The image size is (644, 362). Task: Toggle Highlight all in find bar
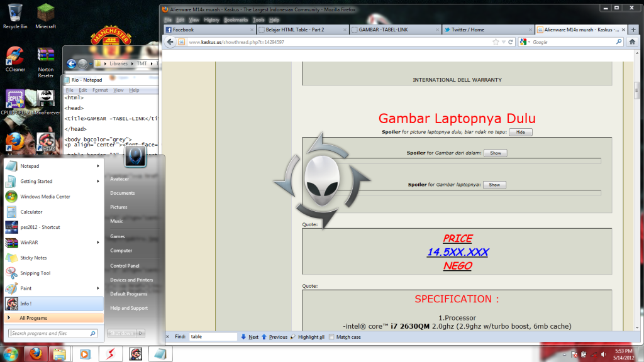coord(307,337)
